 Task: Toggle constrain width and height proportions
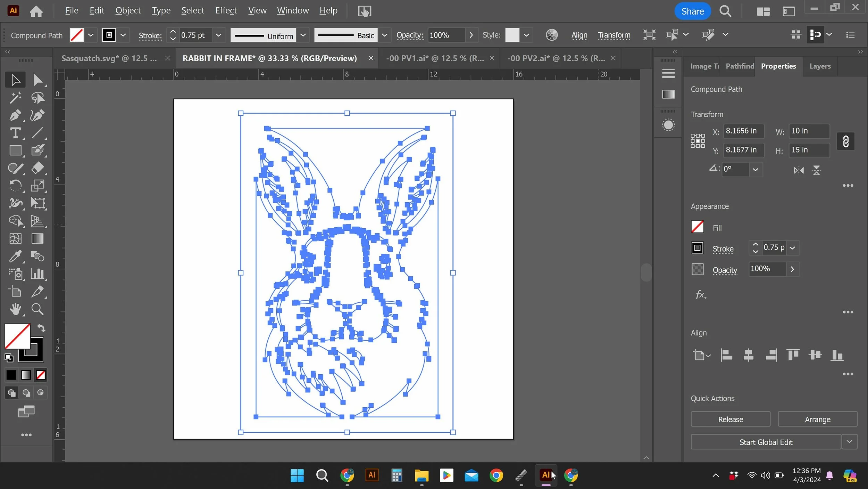click(845, 141)
